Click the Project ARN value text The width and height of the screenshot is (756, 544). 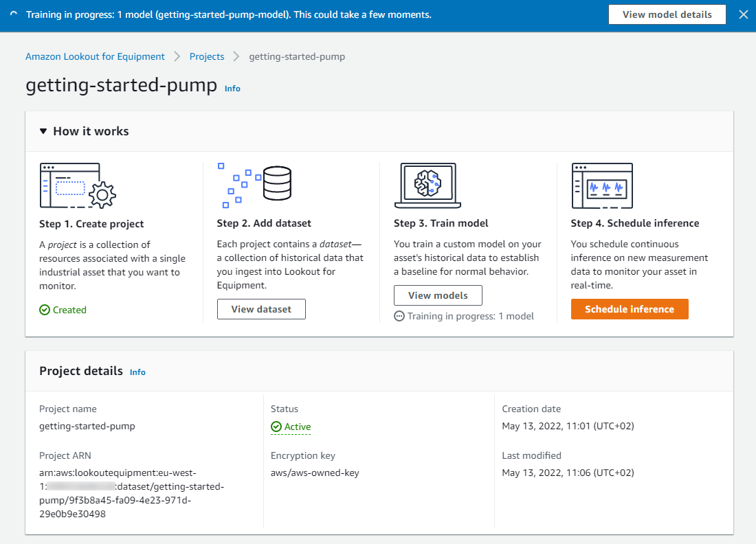click(132, 493)
